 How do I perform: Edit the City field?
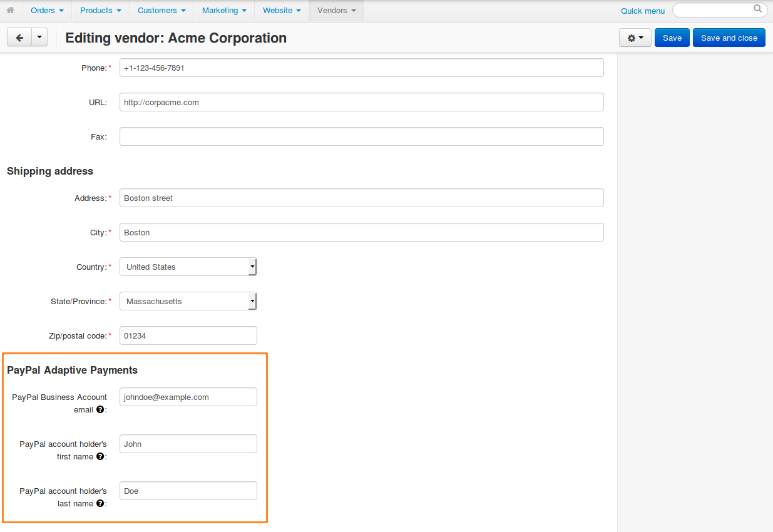coord(362,232)
